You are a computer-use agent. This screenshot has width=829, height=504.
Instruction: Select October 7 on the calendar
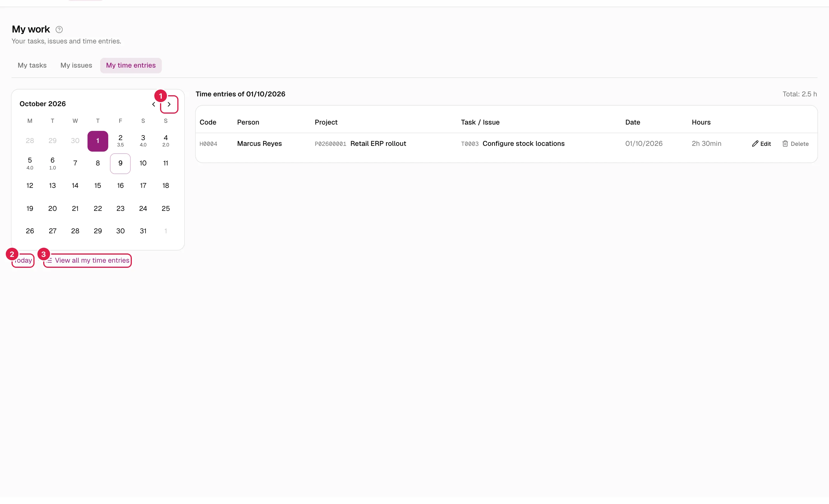pyautogui.click(x=75, y=163)
